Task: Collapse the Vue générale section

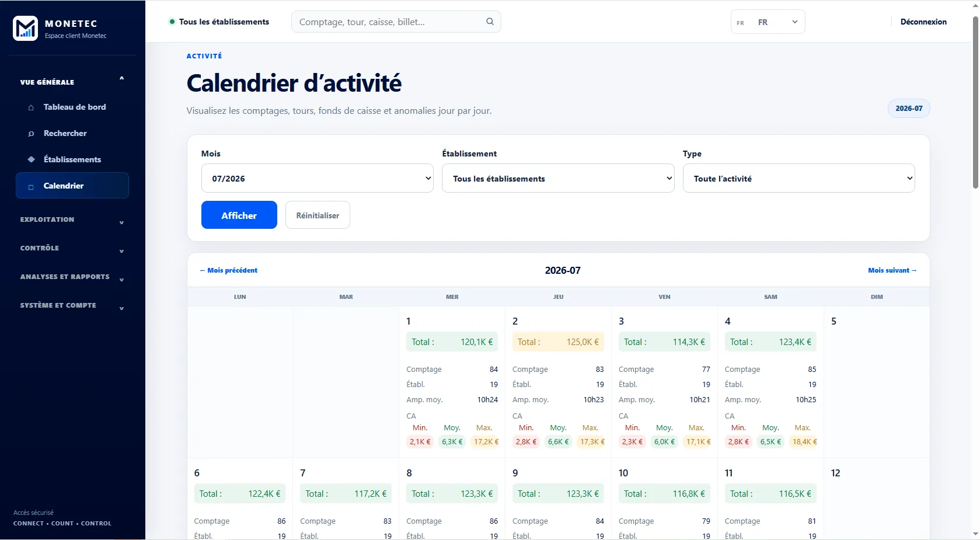Action: point(72,82)
